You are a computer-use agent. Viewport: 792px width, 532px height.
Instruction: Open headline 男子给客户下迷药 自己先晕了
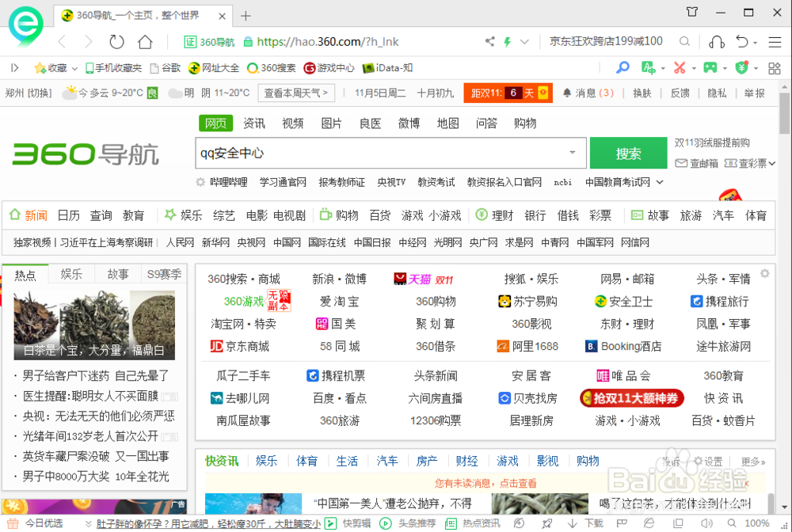(96, 375)
